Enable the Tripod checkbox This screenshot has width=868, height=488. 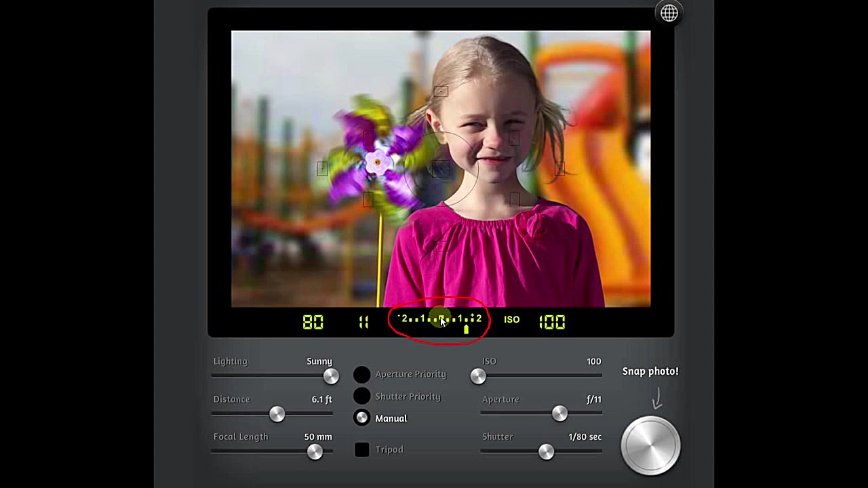pos(362,449)
